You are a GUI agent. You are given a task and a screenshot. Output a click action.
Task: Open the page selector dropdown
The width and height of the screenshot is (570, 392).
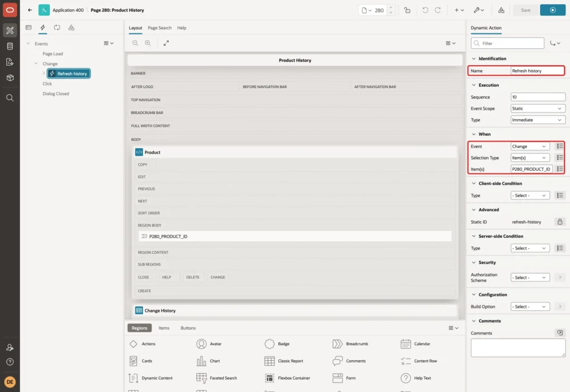pos(366,10)
